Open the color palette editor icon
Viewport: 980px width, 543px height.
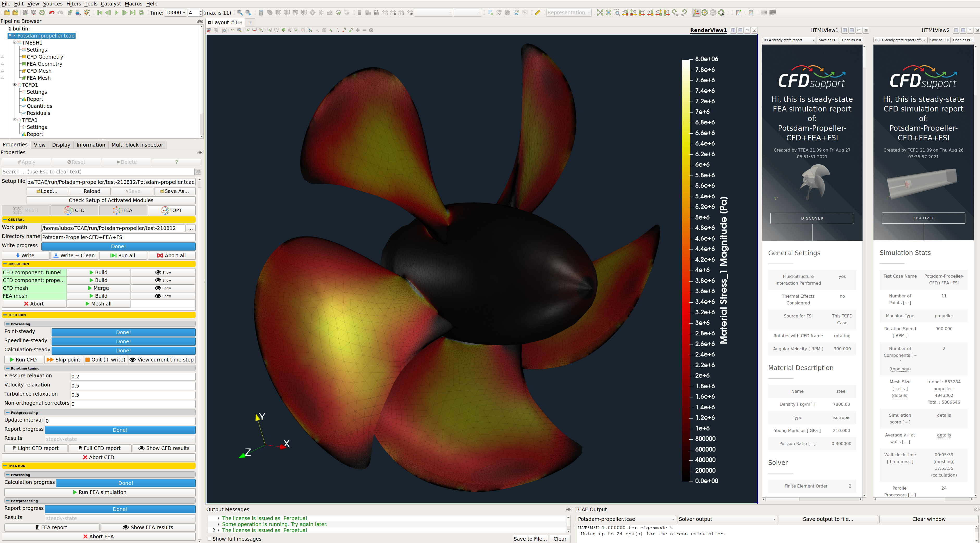point(87,13)
